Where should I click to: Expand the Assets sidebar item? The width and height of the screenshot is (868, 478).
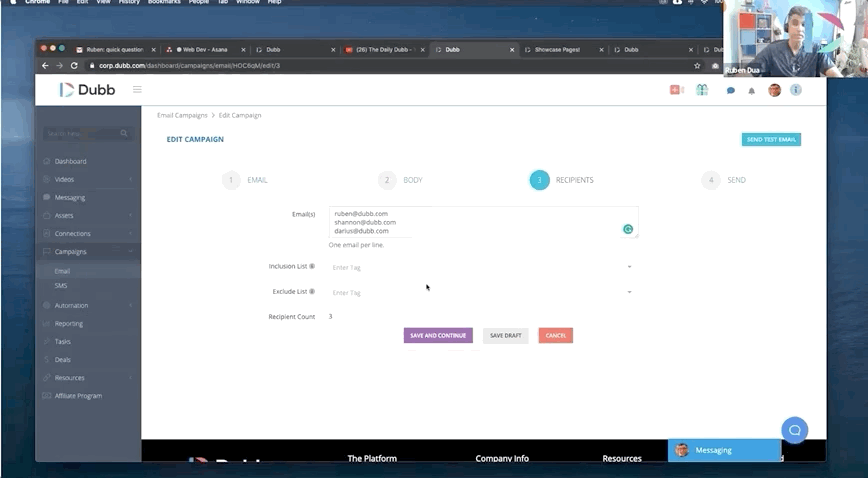pos(88,215)
